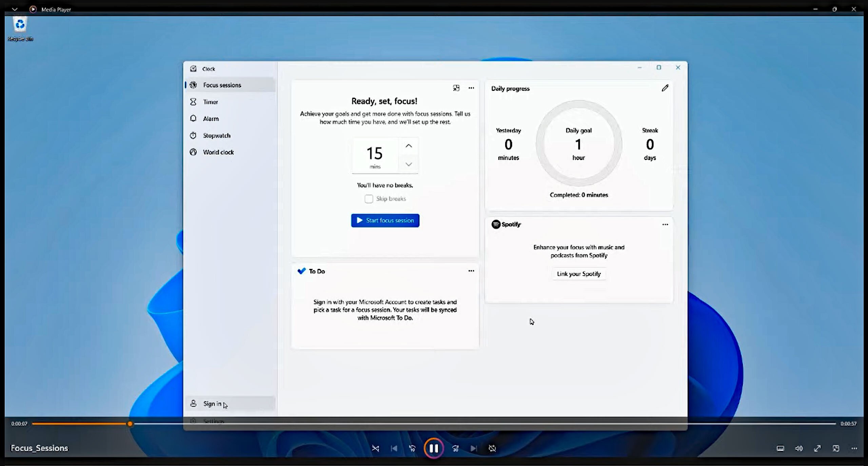Click the 15 mins duration field

click(375, 155)
